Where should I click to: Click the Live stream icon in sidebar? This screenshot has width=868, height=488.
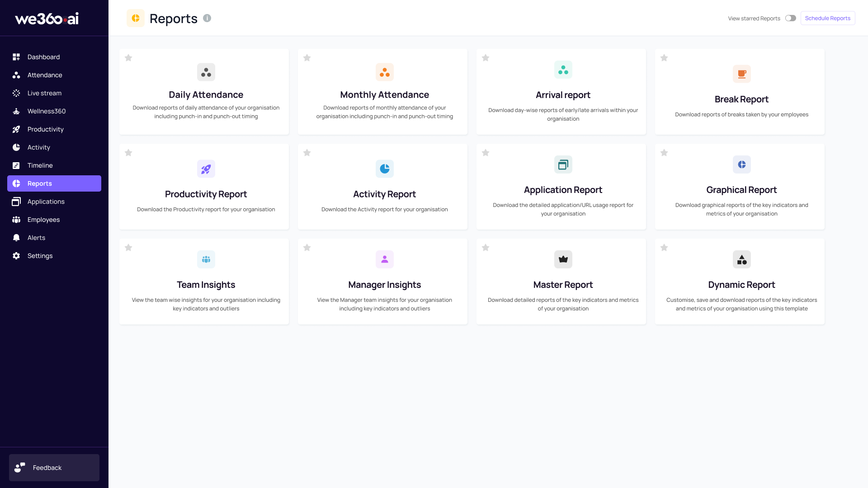pyautogui.click(x=16, y=93)
